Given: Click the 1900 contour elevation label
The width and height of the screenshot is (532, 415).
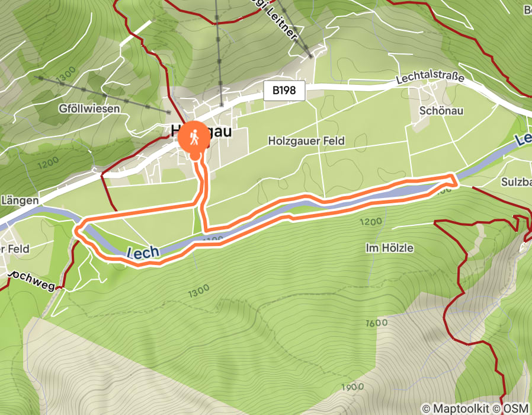Looking at the screenshot, I should coord(352,387).
